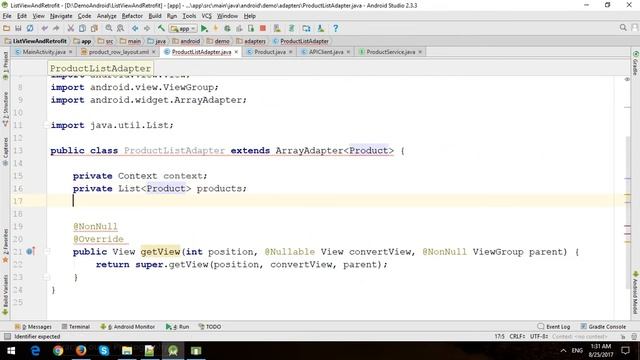
Task: Switch to the MainActivity.java tab
Action: pyautogui.click(x=43, y=52)
